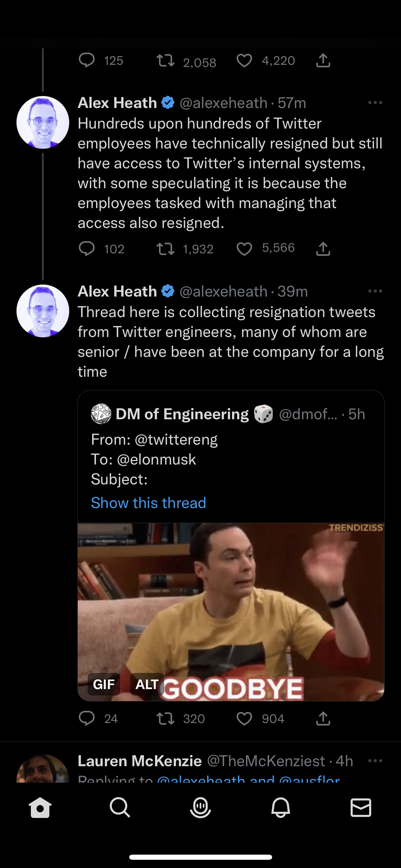Open the Messages envelope tab
Screen dimensions: 401x868
[x=361, y=808]
